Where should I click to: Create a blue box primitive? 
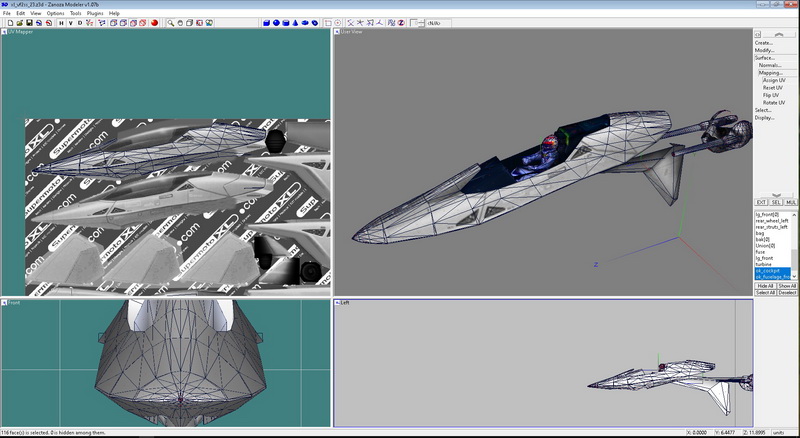tap(266, 23)
